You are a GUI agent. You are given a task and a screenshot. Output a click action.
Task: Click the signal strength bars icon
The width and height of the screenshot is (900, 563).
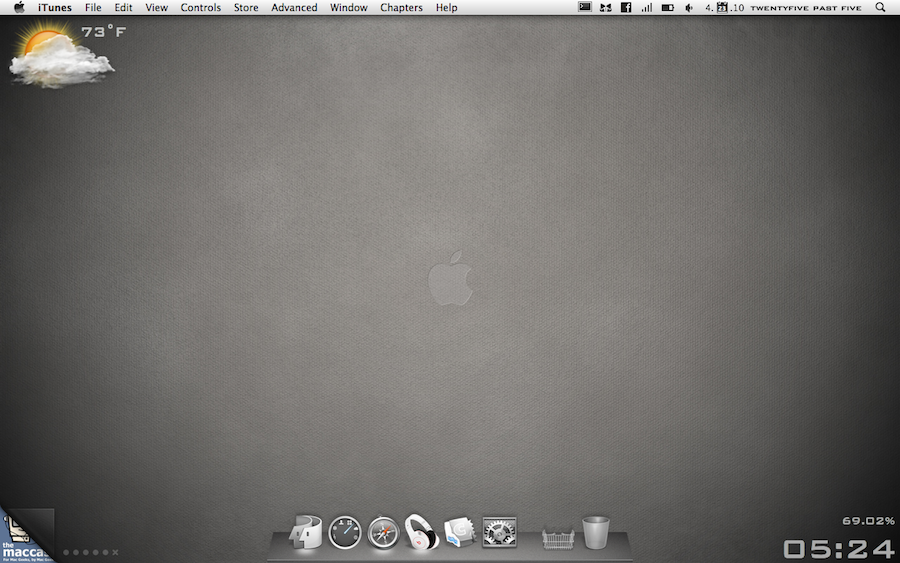tap(647, 7)
